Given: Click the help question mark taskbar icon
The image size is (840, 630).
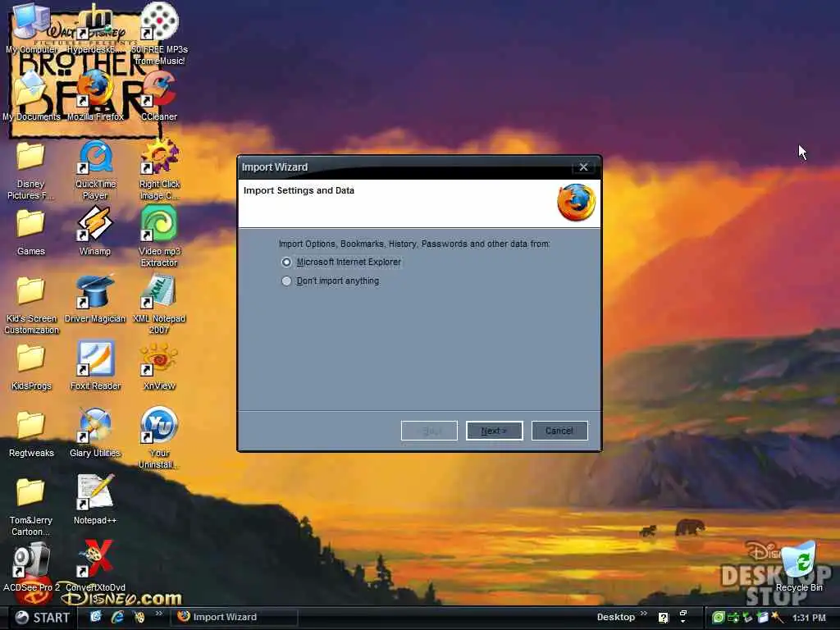Looking at the screenshot, I should point(663,618).
